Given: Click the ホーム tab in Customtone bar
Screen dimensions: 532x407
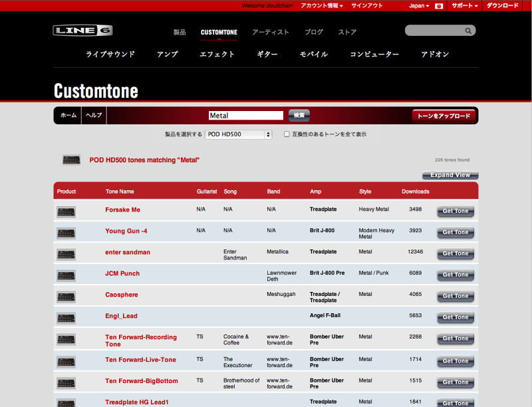Looking at the screenshot, I should [x=68, y=115].
